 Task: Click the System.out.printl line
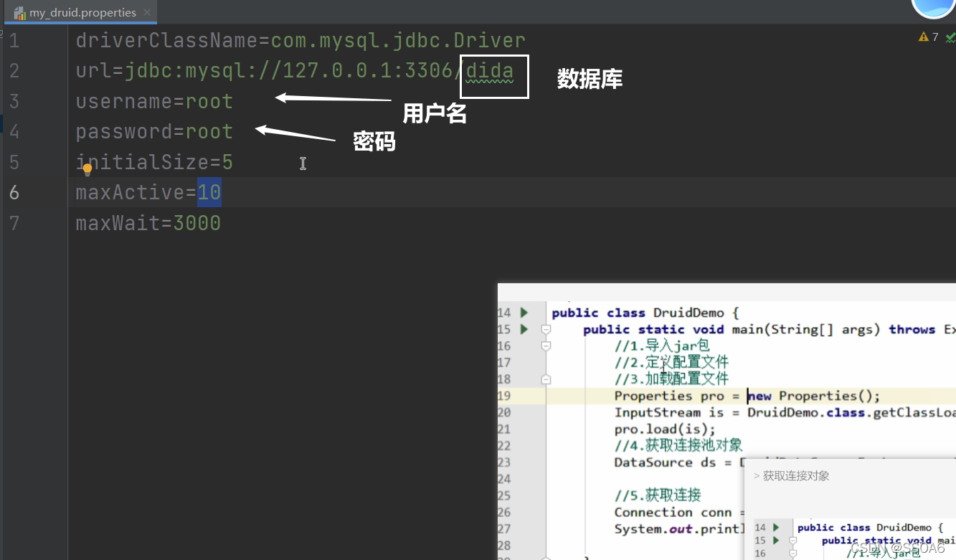(678, 528)
